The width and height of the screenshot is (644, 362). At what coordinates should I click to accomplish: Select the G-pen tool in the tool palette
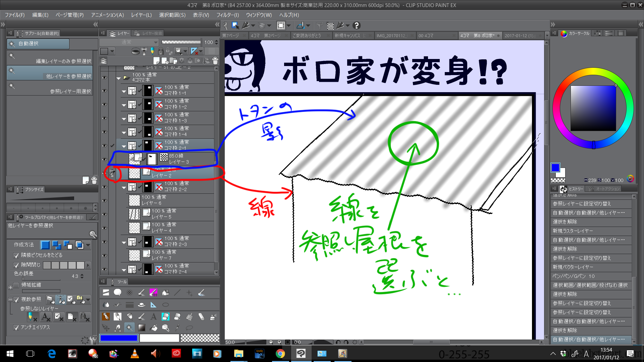(x=106, y=316)
